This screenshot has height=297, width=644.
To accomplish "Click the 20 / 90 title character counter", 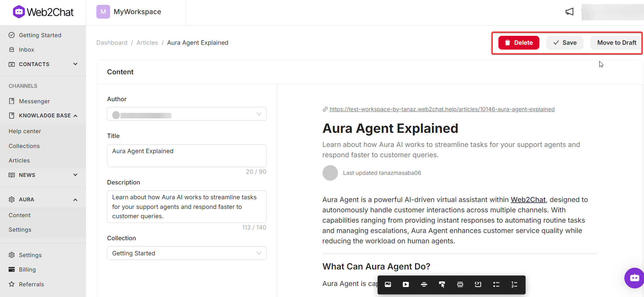I will [x=256, y=172].
